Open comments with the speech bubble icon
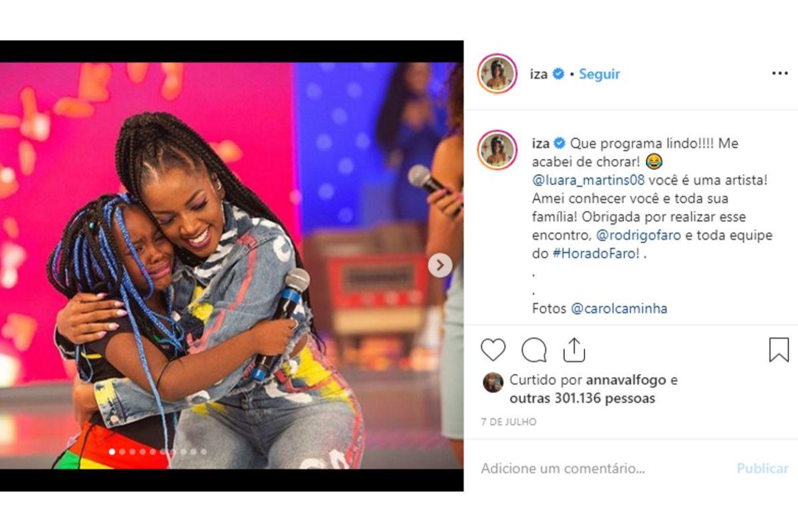Image resolution: width=798 pixels, height=532 pixels. point(534,350)
